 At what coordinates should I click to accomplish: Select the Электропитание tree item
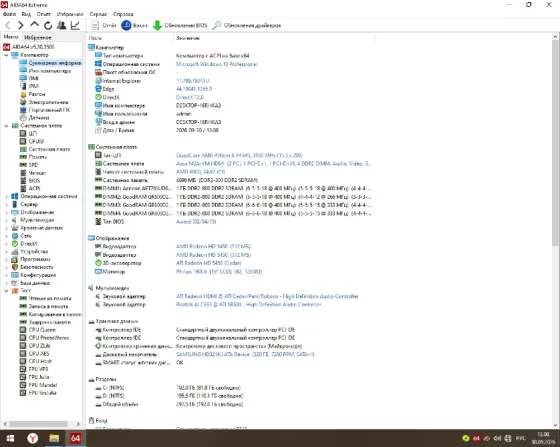coord(44,102)
